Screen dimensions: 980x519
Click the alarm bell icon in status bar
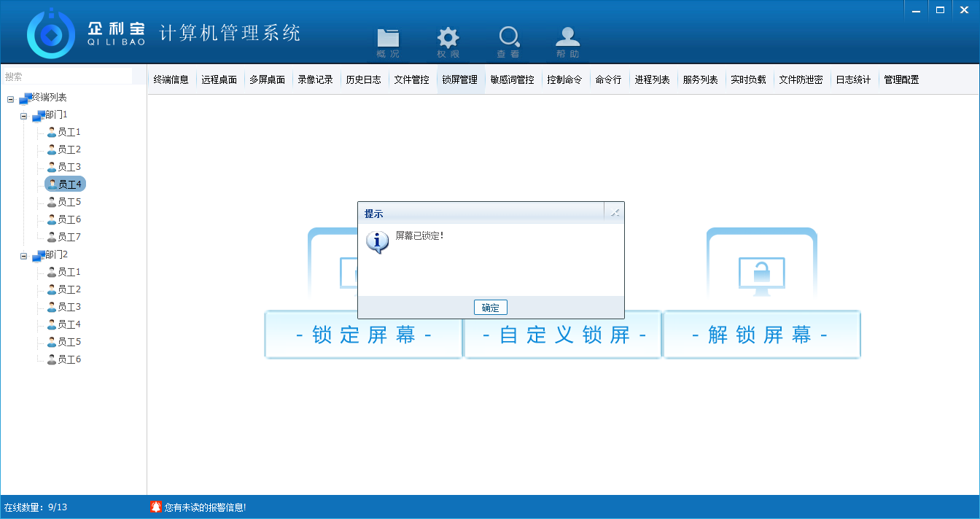(x=155, y=507)
